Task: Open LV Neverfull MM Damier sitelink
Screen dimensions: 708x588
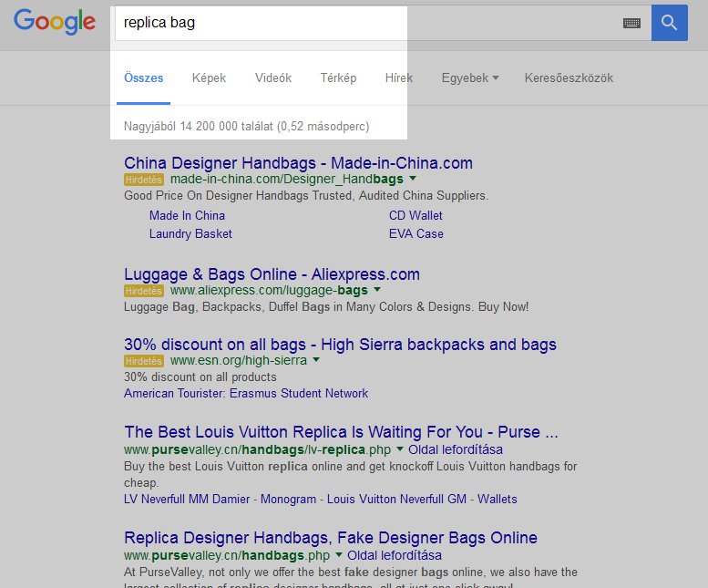Action: [187, 499]
